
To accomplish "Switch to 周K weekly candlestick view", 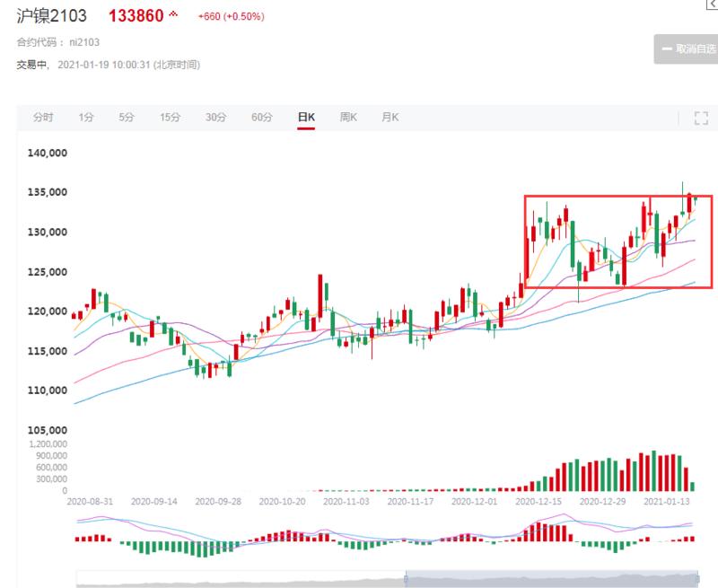I will (x=349, y=118).
